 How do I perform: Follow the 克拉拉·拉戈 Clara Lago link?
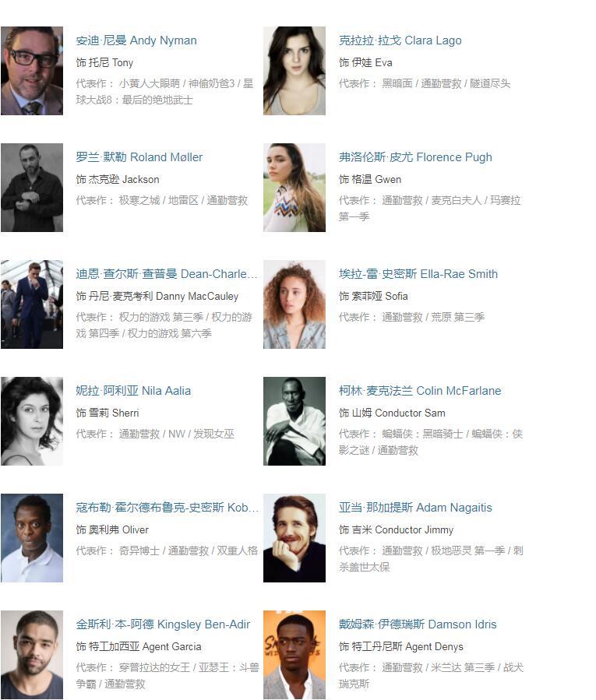tap(400, 40)
